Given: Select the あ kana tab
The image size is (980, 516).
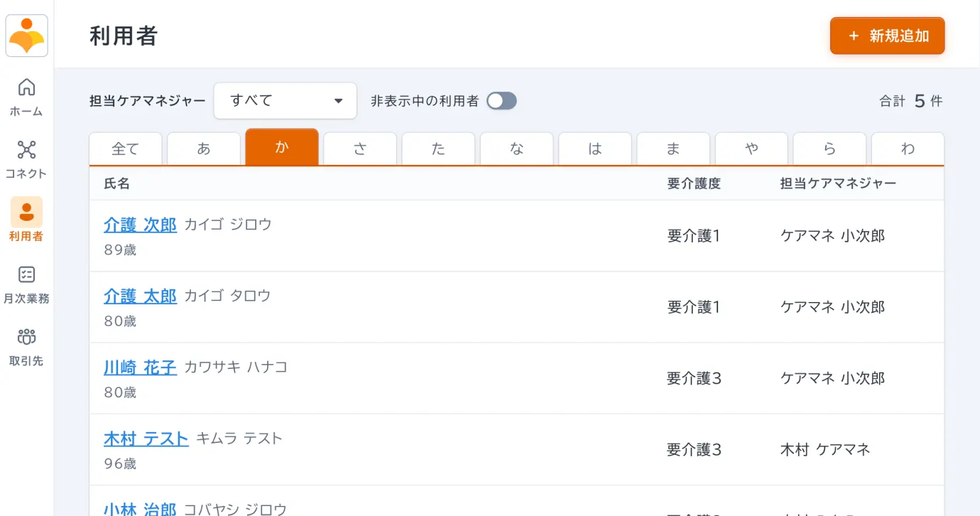Looking at the screenshot, I should coord(204,149).
